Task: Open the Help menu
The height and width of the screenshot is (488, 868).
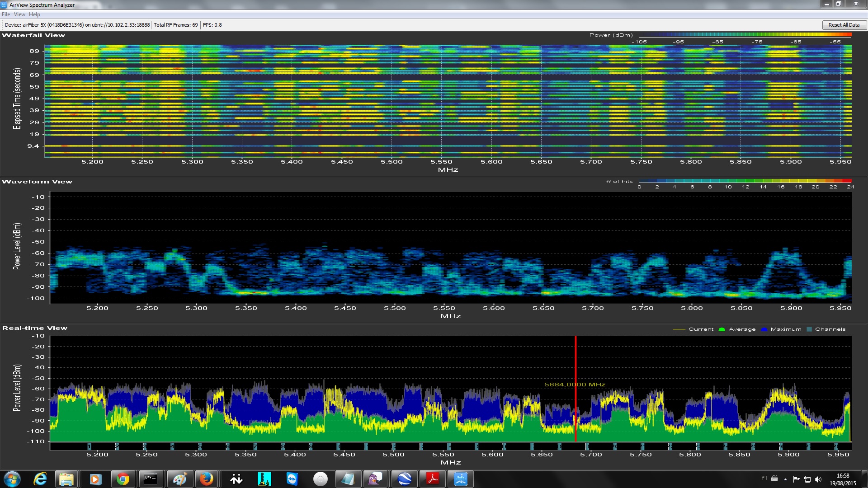Action: click(34, 14)
